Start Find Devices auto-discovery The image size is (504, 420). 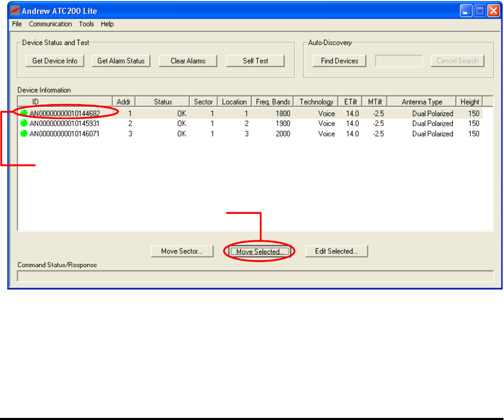[339, 61]
